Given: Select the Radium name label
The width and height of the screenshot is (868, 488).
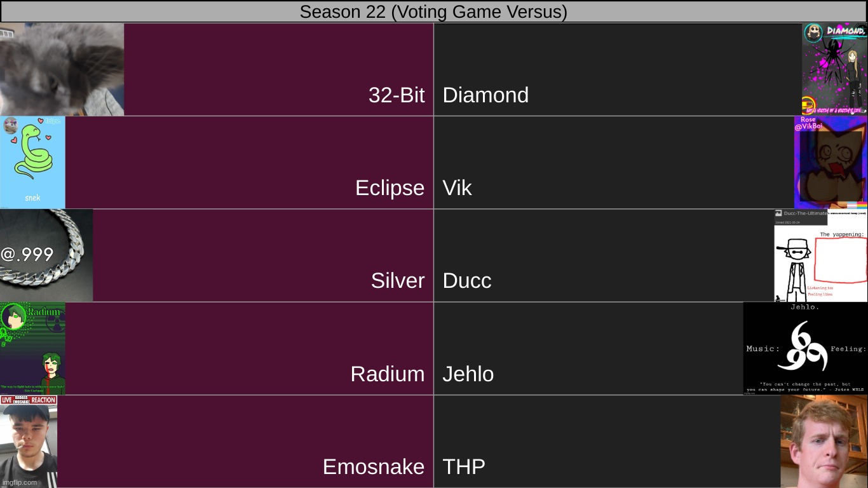Looking at the screenshot, I should click(388, 374).
